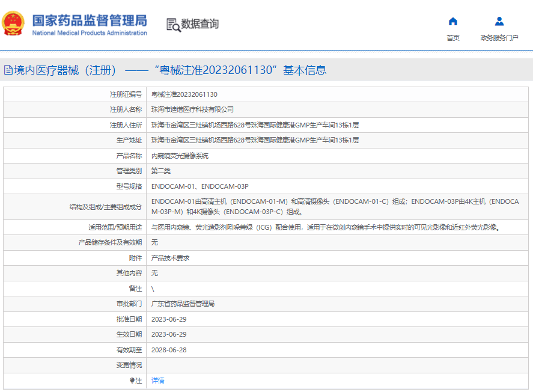
Task: Click the document icon beside 境内医疗器械 heading
Action: (x=8, y=70)
